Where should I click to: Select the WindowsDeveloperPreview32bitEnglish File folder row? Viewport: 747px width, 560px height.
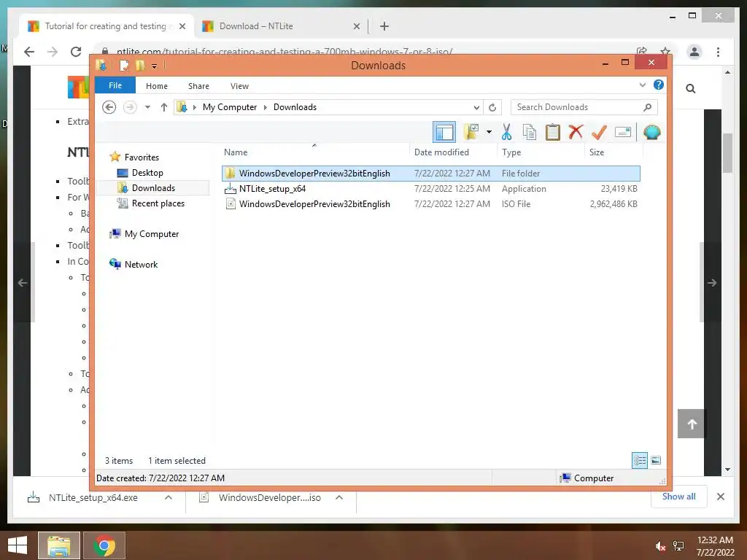[430, 174]
